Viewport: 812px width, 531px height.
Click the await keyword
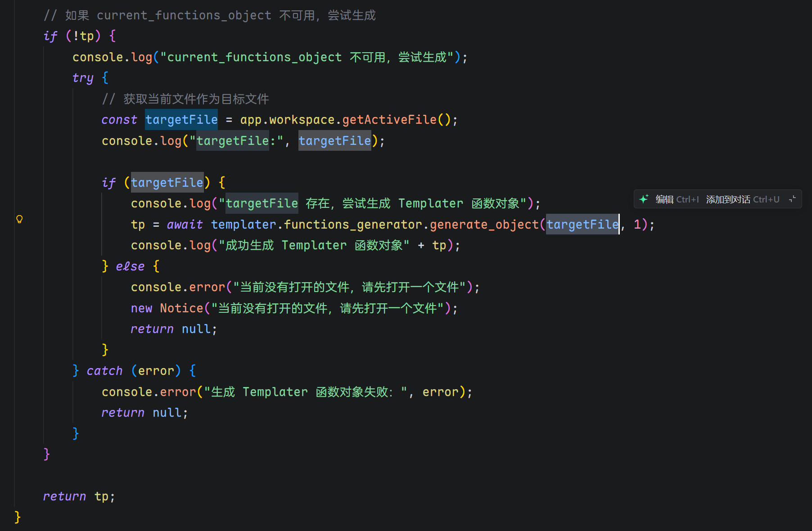click(x=185, y=225)
